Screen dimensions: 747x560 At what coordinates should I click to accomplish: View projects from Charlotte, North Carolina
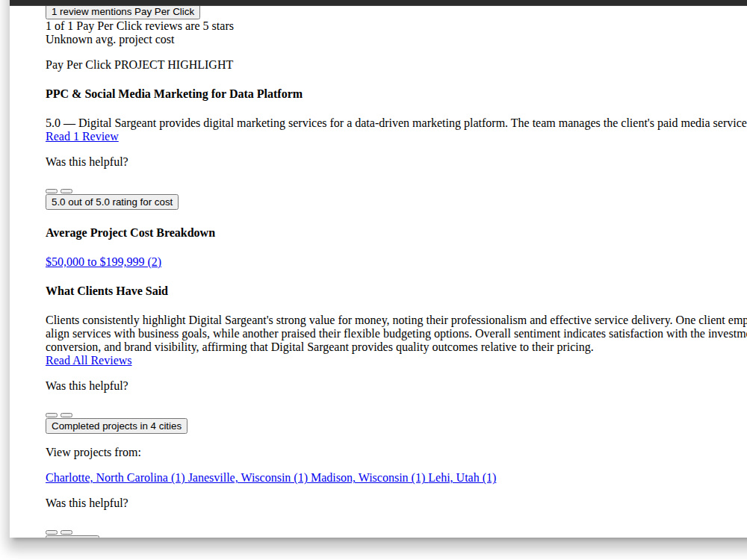click(x=115, y=478)
